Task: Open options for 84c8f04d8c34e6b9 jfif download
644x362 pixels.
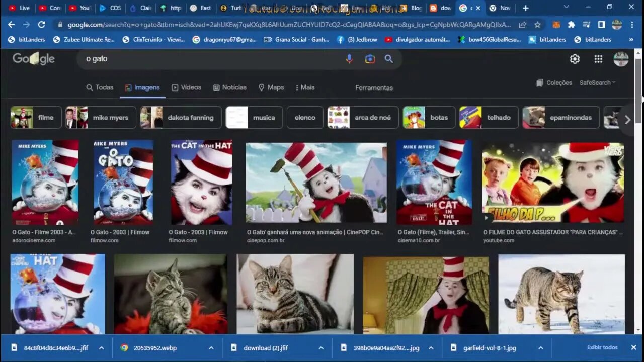Action: (101, 348)
